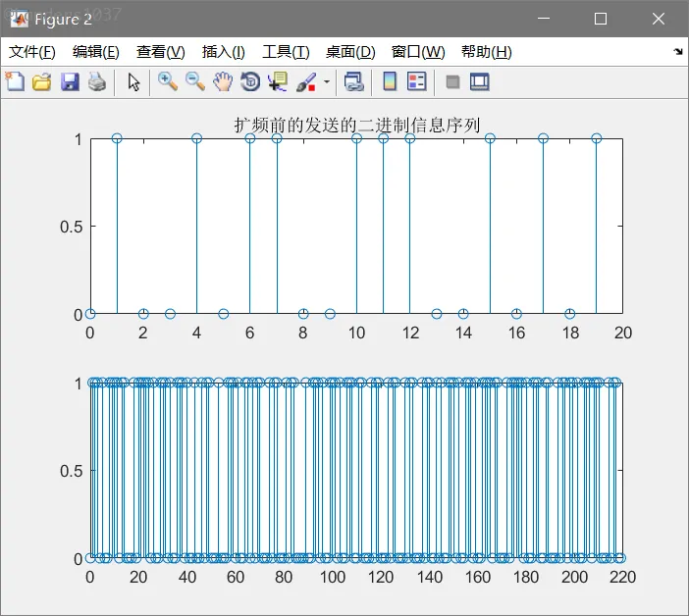Click the Link Plot toolbar button

click(x=353, y=82)
